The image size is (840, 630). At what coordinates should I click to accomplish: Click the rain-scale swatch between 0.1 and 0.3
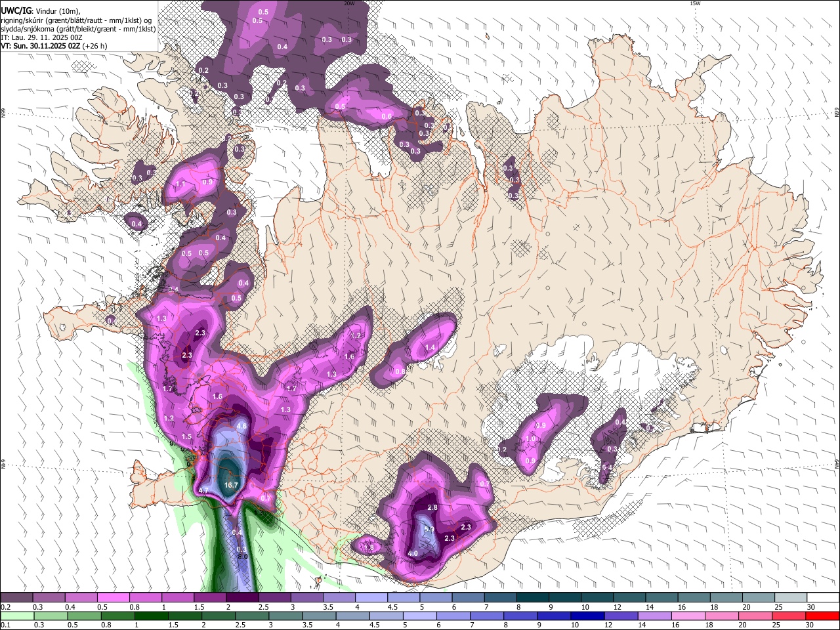(16, 616)
